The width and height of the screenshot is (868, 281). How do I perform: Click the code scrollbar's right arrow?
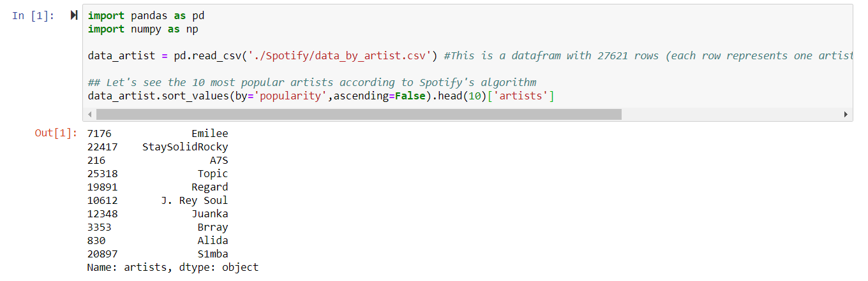(x=846, y=114)
